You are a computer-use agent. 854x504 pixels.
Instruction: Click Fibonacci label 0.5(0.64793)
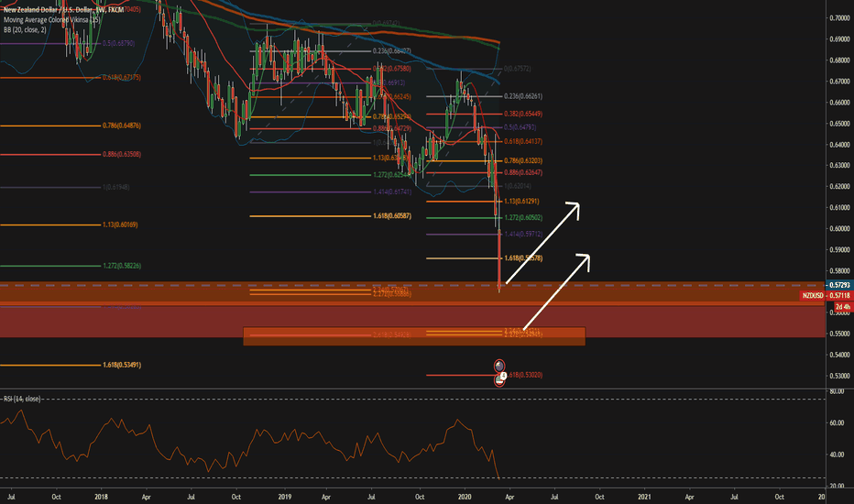520,127
